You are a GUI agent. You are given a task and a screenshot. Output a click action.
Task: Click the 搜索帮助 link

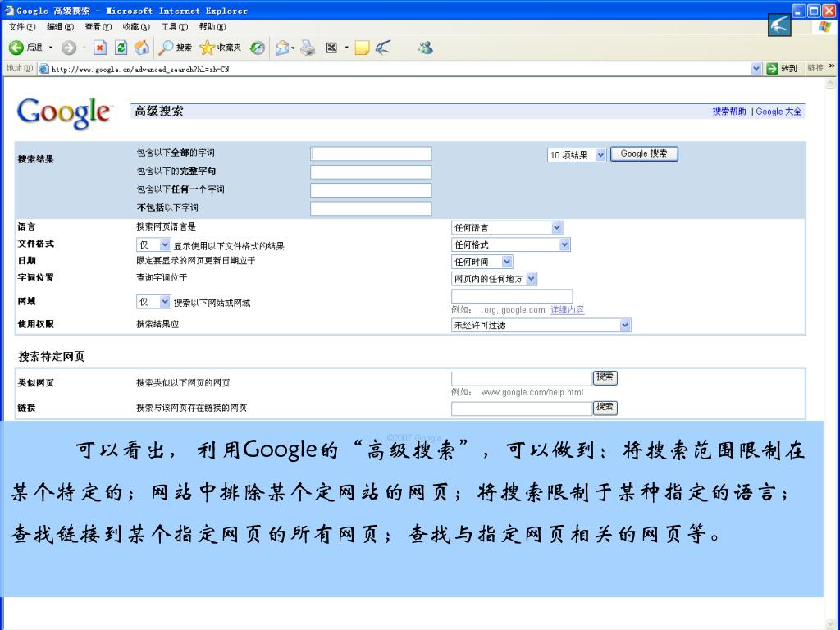(x=729, y=112)
